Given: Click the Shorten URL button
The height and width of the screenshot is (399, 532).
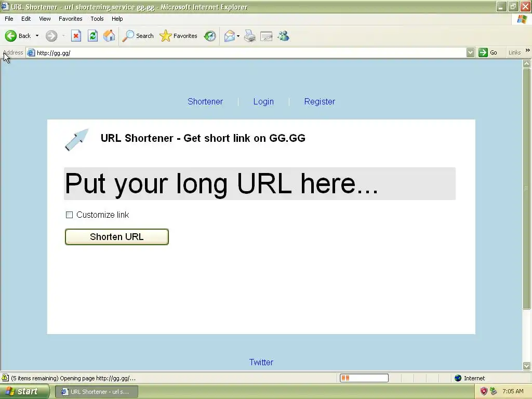Looking at the screenshot, I should pos(117,237).
